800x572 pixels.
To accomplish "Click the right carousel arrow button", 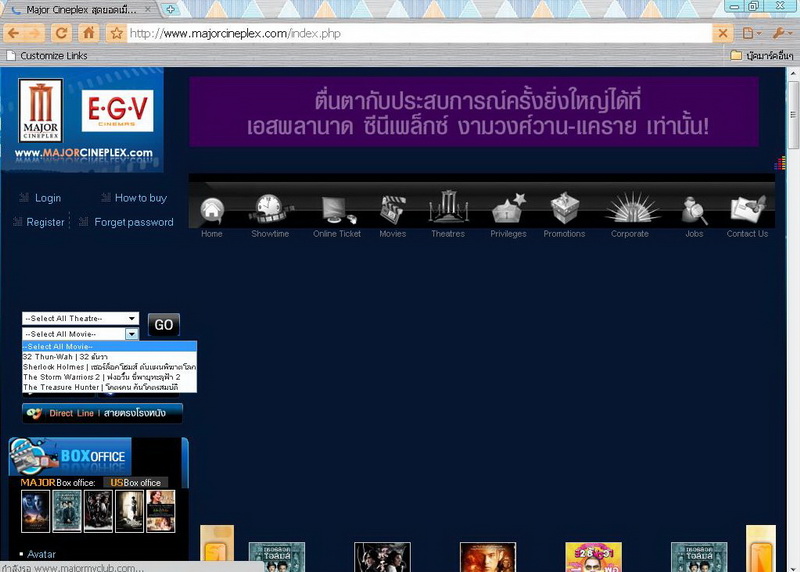I will pos(761,549).
